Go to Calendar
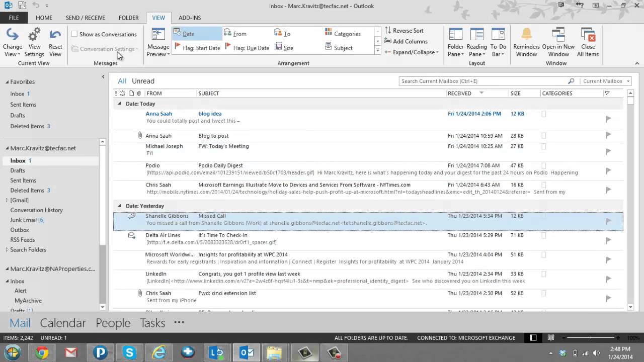The image size is (644, 362). click(x=63, y=323)
